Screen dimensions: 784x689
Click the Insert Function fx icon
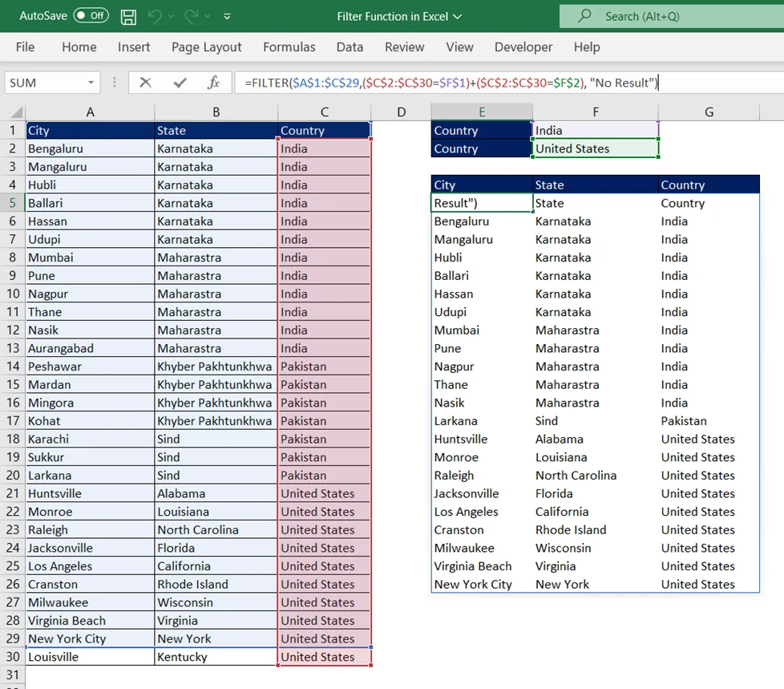(x=213, y=83)
